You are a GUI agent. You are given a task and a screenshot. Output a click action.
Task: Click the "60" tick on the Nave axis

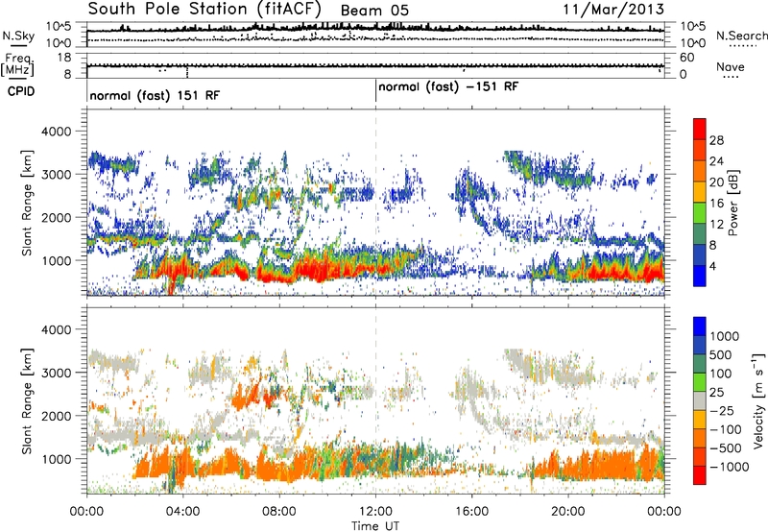point(686,58)
